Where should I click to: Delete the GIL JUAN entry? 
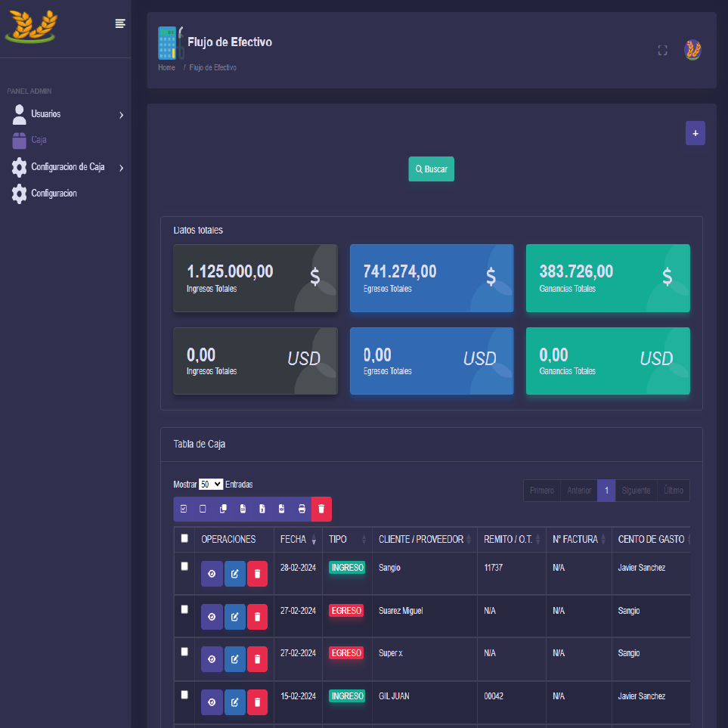pos(257,702)
